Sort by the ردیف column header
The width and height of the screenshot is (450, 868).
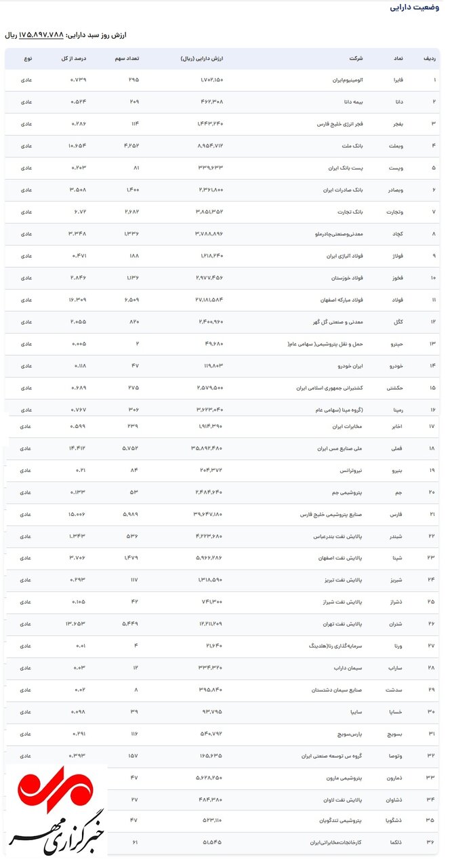coord(429,59)
